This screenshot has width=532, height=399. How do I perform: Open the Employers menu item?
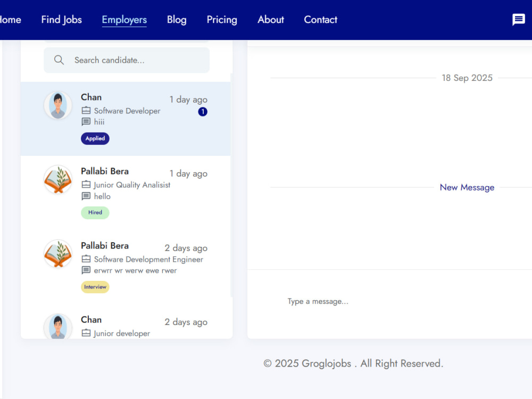[124, 20]
